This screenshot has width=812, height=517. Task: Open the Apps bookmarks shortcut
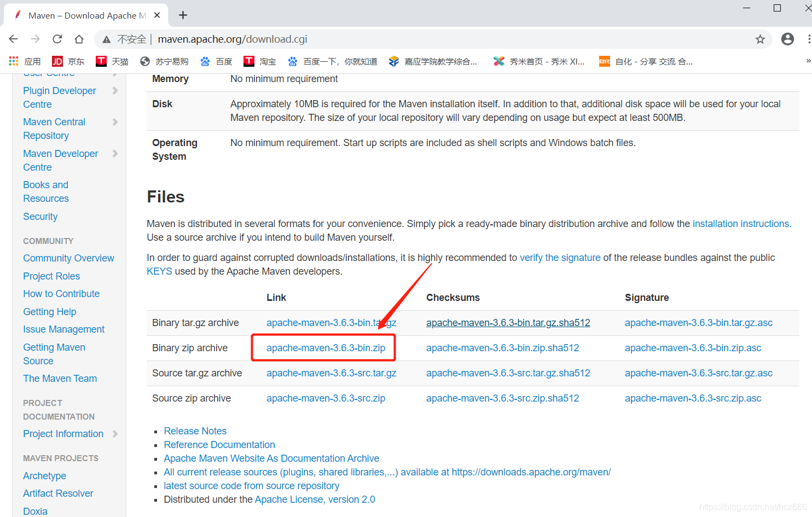click(25, 61)
